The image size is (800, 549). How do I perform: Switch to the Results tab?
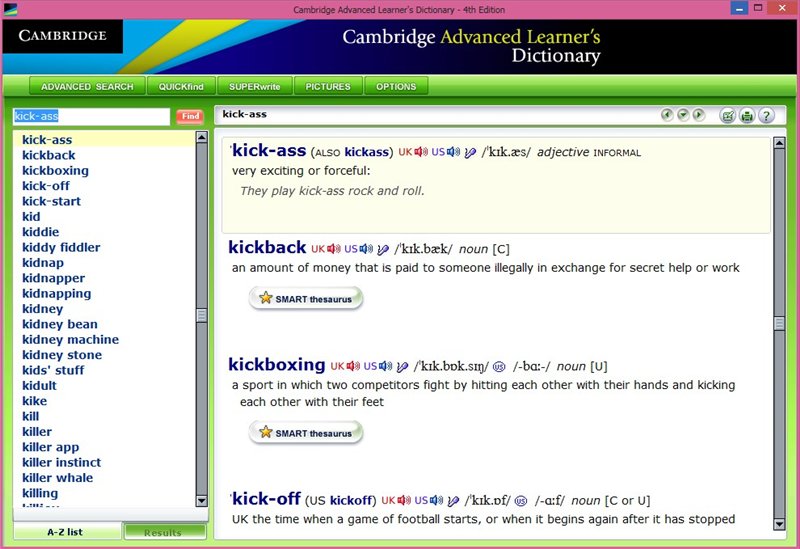[x=164, y=532]
